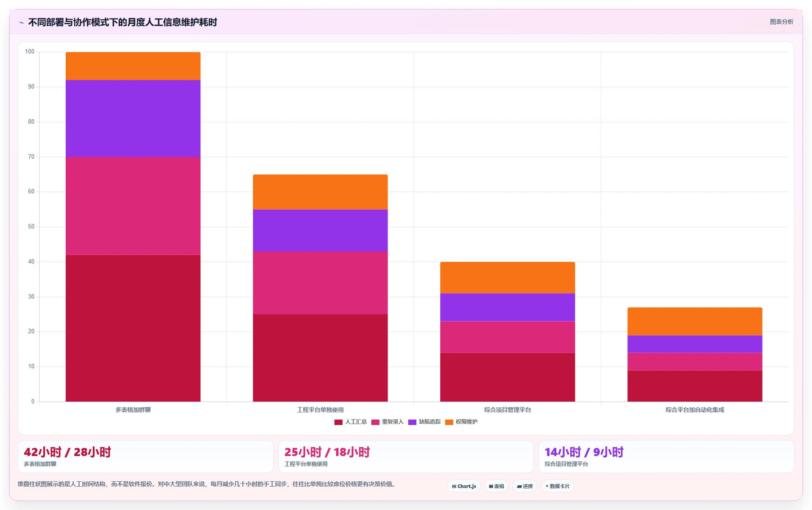Click the footnote text beginning 堆叠柱状图展示
812x510 pixels.
click(208, 484)
